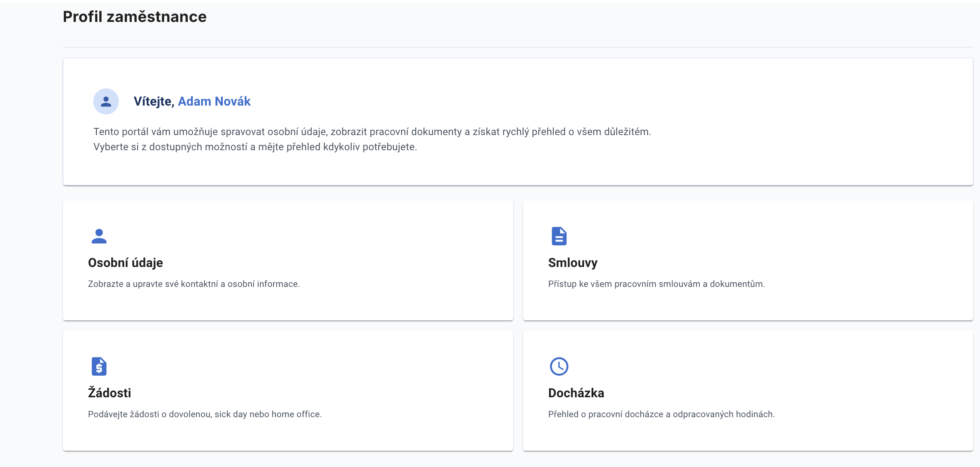980x467 pixels.
Task: Click the 'Zobrazte a upravte své kontaktní' description
Action: click(194, 284)
